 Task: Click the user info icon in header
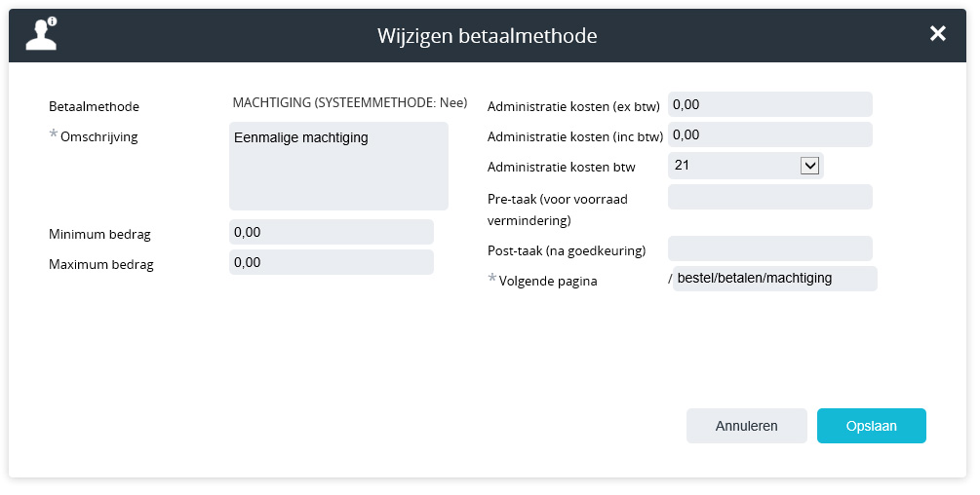tap(42, 34)
